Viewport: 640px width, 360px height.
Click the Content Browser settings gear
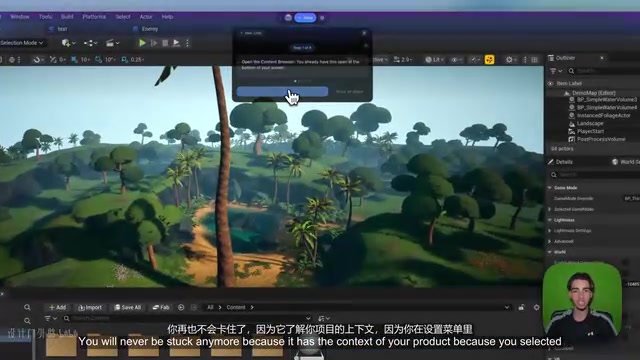pyautogui.click(x=536, y=307)
